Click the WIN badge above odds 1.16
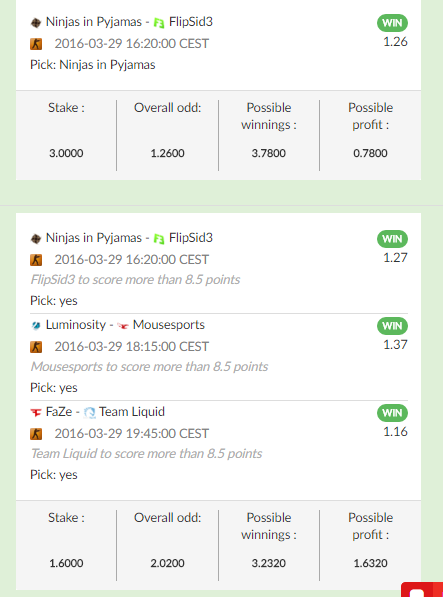Viewport: 443px width, 597px height. pyautogui.click(x=392, y=413)
